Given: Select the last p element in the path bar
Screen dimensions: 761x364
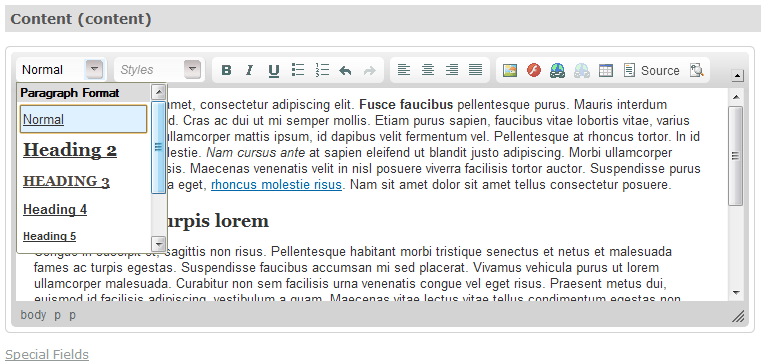Looking at the screenshot, I should click(72, 315).
